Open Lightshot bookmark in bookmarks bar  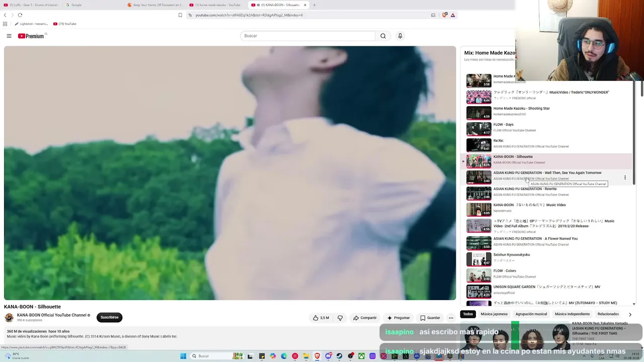tap(31, 24)
